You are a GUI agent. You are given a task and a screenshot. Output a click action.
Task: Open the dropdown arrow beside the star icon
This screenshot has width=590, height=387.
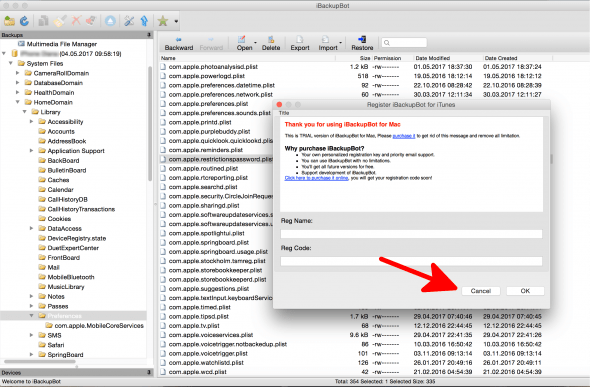click(x=176, y=21)
